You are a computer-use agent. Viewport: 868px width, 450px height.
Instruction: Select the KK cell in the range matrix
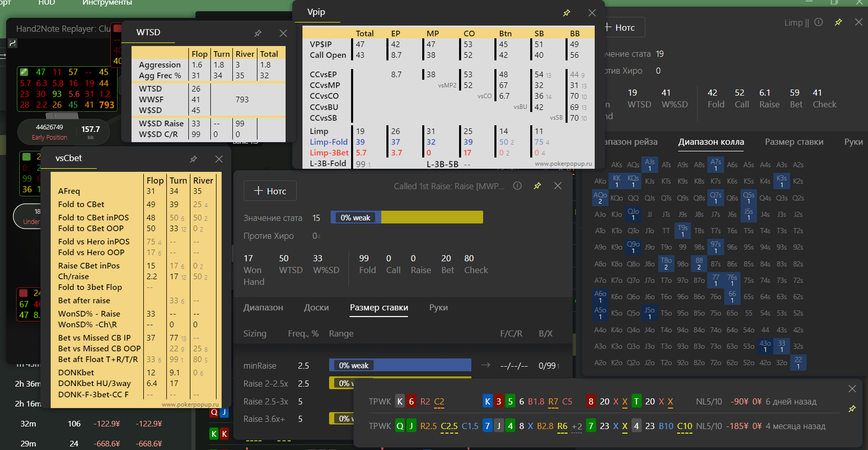click(x=617, y=181)
